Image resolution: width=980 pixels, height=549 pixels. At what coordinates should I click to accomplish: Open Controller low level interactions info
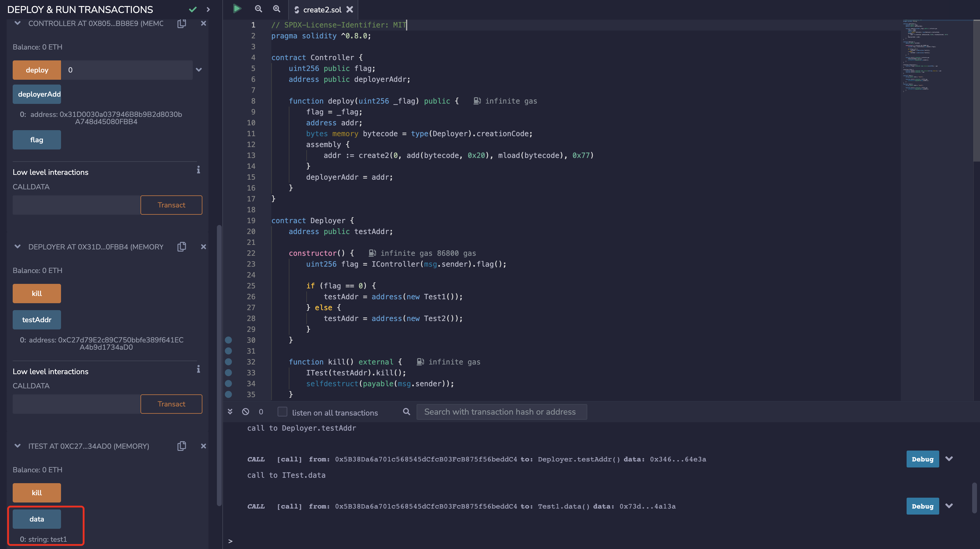click(x=198, y=170)
